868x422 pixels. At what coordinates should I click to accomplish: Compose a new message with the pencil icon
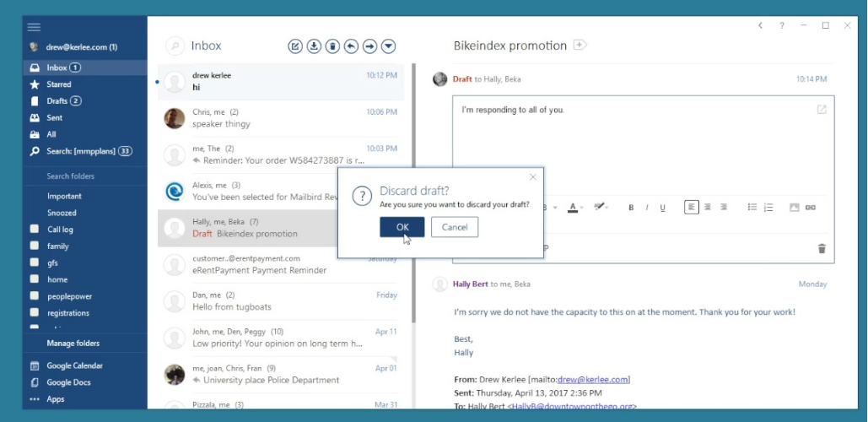pos(295,46)
